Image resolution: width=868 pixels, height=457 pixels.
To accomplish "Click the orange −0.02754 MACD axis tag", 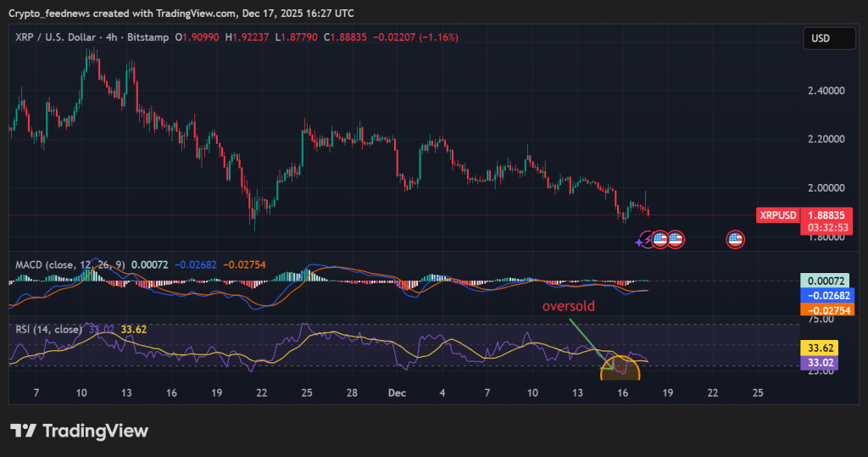I will 827,309.
